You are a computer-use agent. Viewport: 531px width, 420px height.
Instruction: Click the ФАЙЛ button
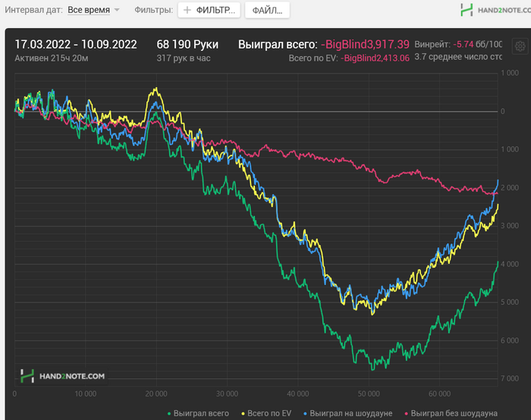[x=267, y=10]
